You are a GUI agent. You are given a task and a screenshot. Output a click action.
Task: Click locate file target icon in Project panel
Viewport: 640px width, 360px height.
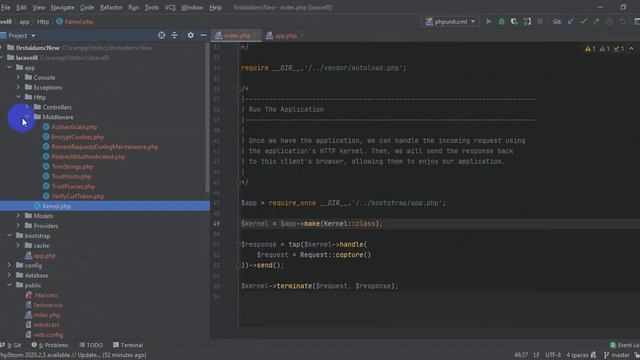pyautogui.click(x=162, y=36)
